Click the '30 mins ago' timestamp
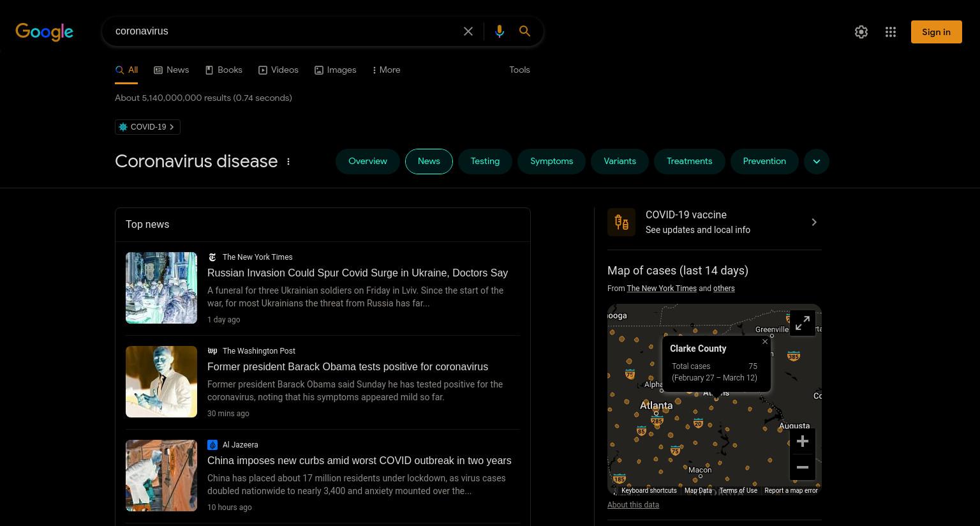The image size is (980, 526). [228, 414]
